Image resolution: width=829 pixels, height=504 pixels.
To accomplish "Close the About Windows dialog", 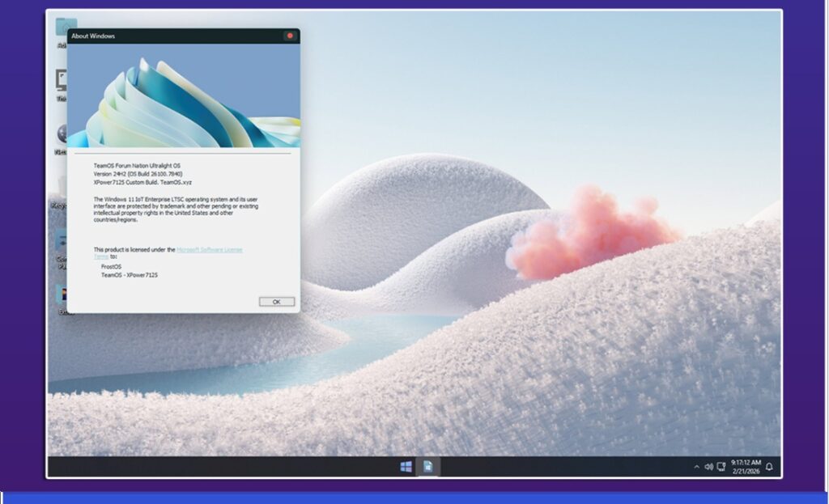I will click(x=290, y=36).
